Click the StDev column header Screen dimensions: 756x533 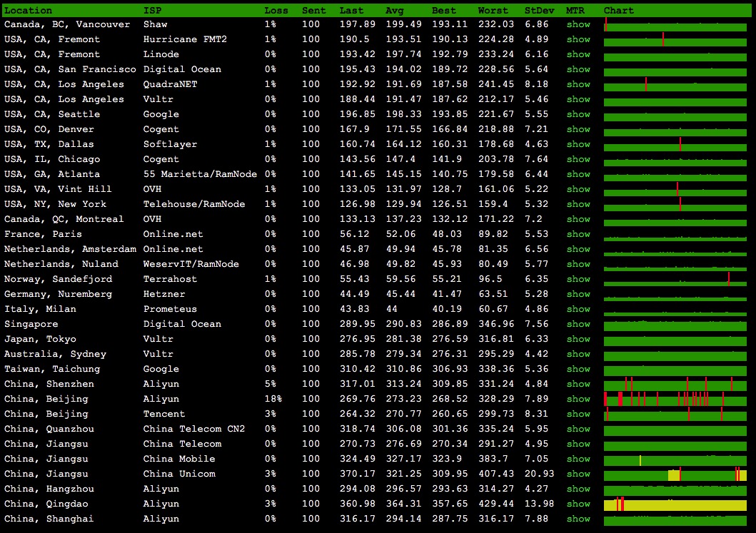tap(539, 10)
